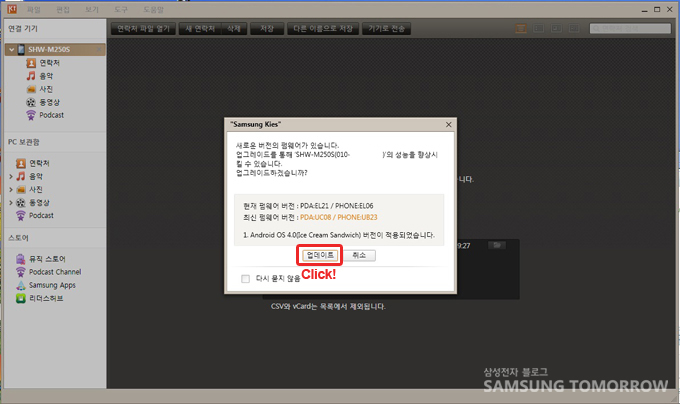The image size is (680, 404).
Task: Expand PC 보관함 동영상 tree node
Action: point(11,202)
